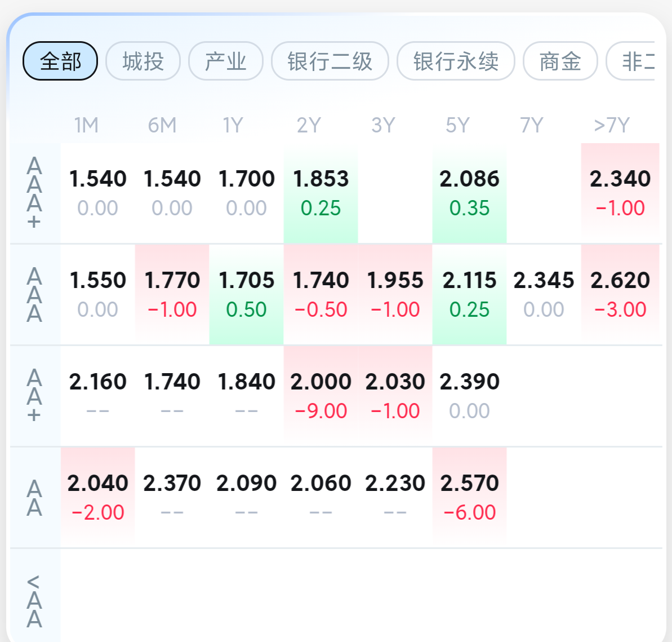Click the AAA >7Y cell 2.620

pyautogui.click(x=620, y=294)
